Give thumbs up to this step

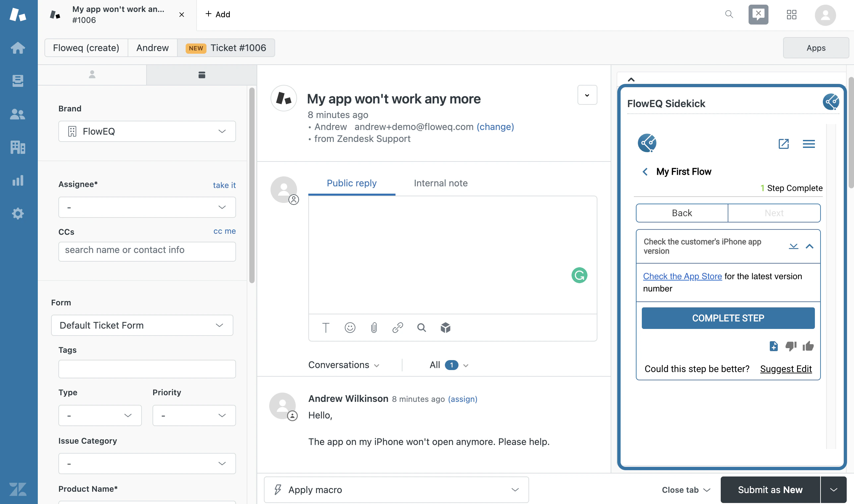[x=808, y=346]
